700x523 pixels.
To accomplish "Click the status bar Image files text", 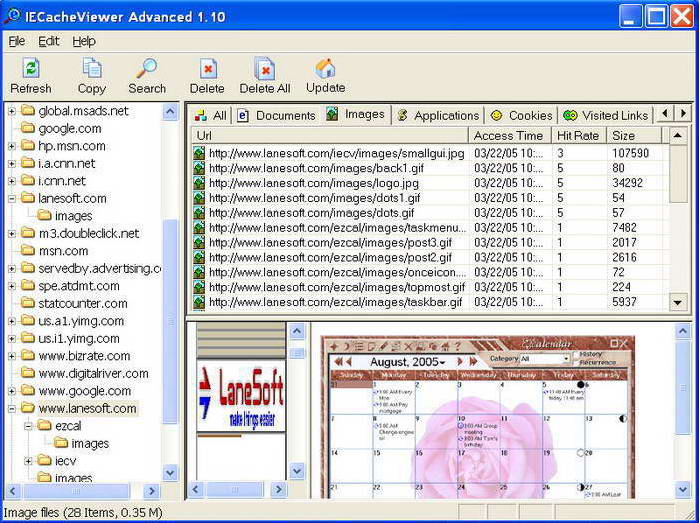I will (x=83, y=512).
